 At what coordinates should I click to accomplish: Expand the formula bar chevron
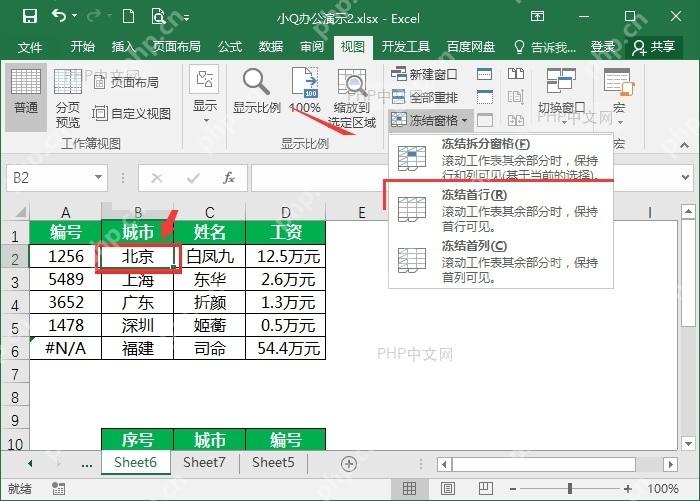pyautogui.click(x=686, y=177)
